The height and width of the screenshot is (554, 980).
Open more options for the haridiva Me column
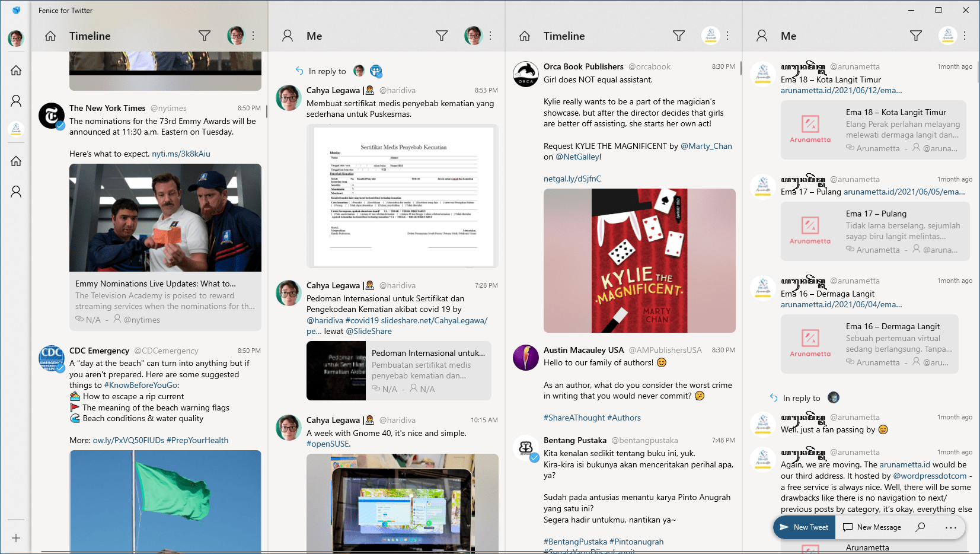tap(490, 36)
